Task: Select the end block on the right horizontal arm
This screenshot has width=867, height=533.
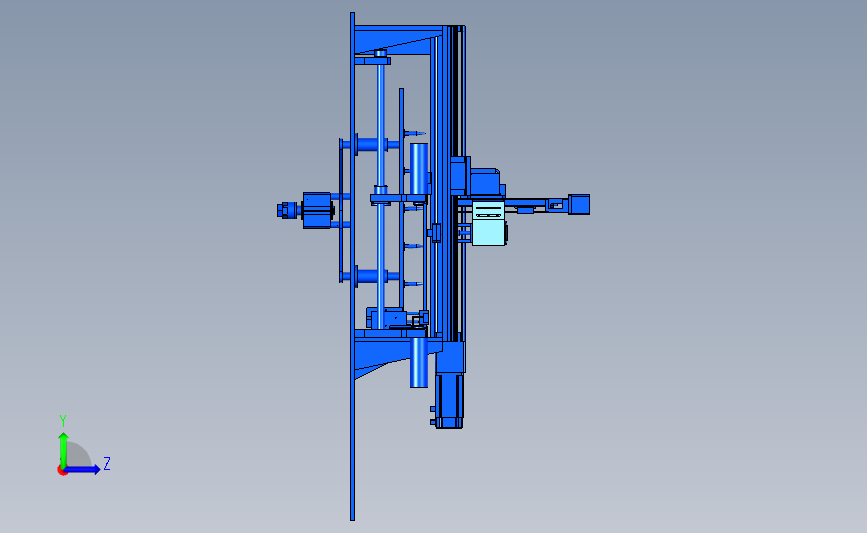Action: point(579,204)
